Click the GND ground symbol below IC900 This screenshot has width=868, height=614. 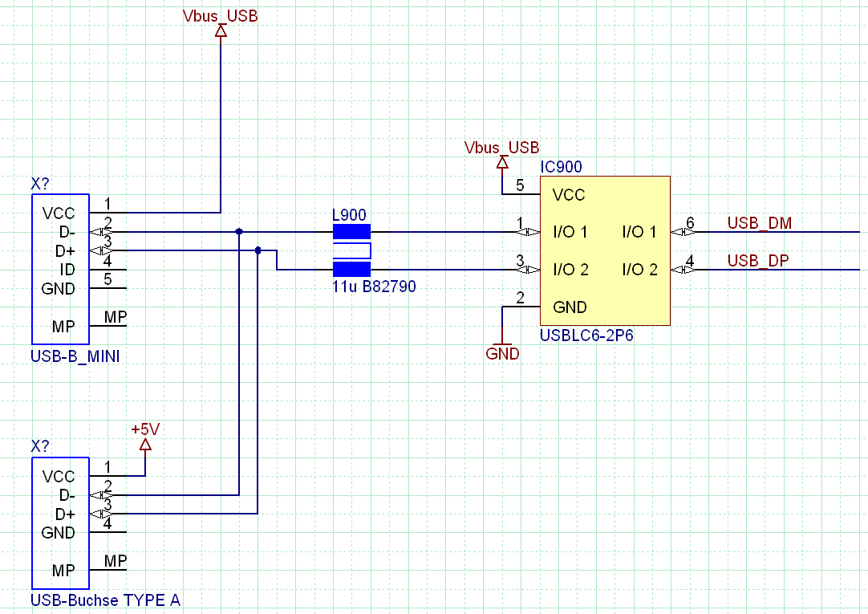click(x=502, y=345)
